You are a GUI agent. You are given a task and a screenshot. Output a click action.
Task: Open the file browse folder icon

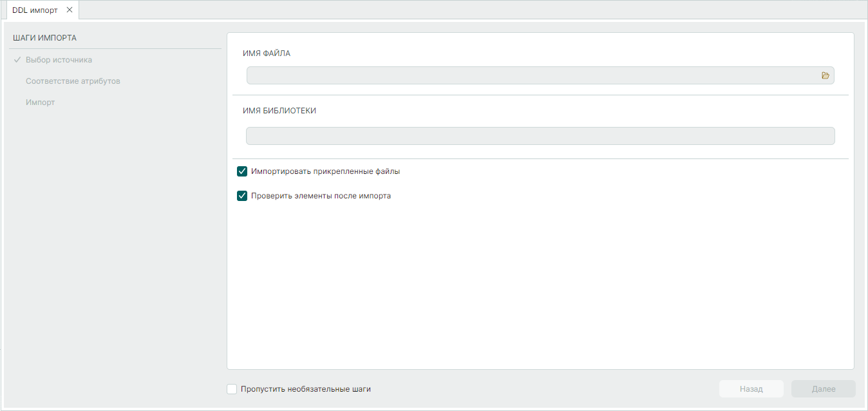click(826, 75)
